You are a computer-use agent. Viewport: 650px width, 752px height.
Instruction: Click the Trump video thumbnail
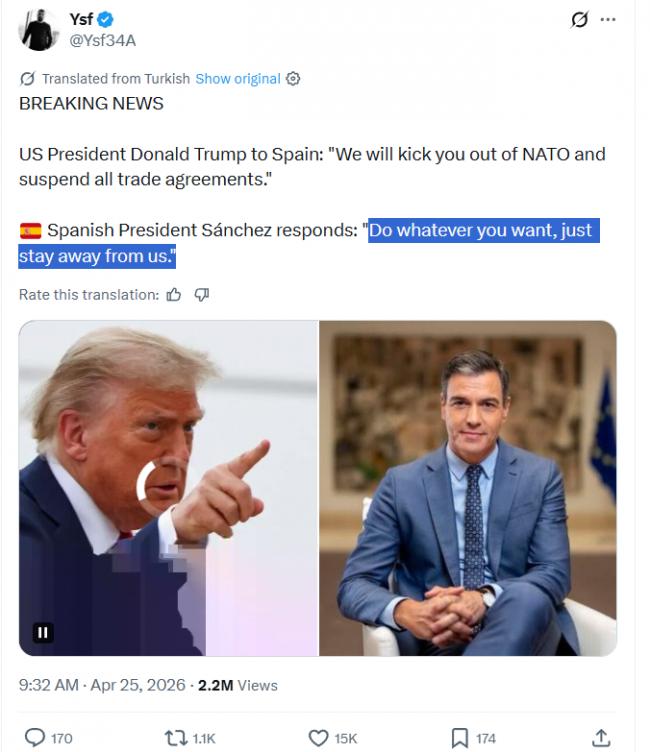click(x=168, y=488)
